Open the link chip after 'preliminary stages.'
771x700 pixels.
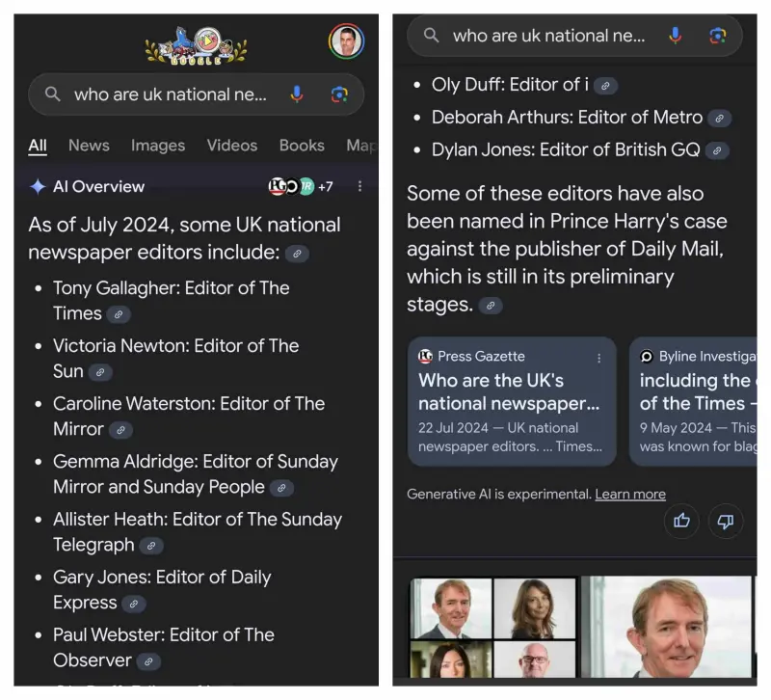[491, 306]
